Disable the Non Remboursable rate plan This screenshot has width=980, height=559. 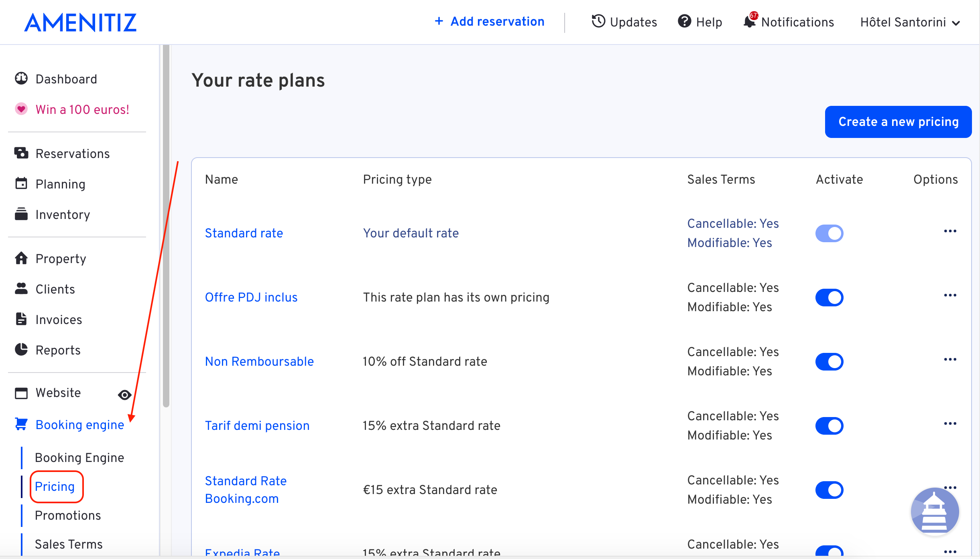pos(829,362)
